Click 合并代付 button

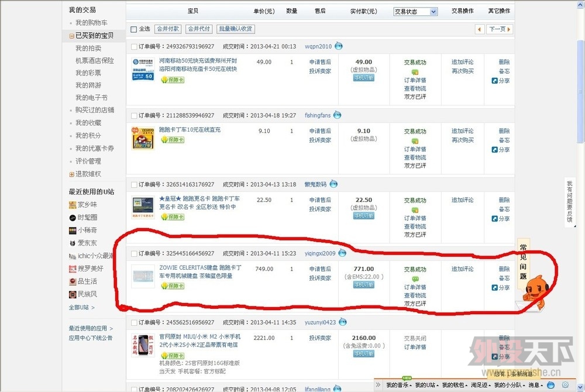tap(199, 29)
